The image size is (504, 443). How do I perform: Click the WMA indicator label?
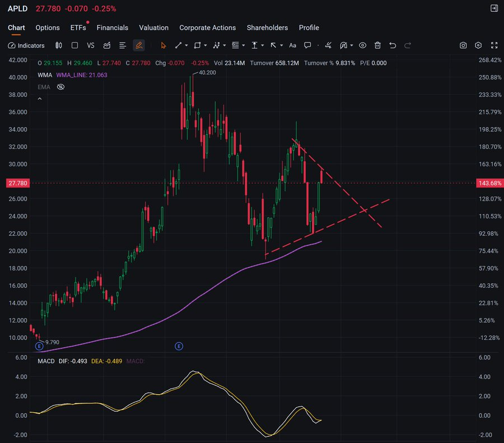click(x=45, y=75)
